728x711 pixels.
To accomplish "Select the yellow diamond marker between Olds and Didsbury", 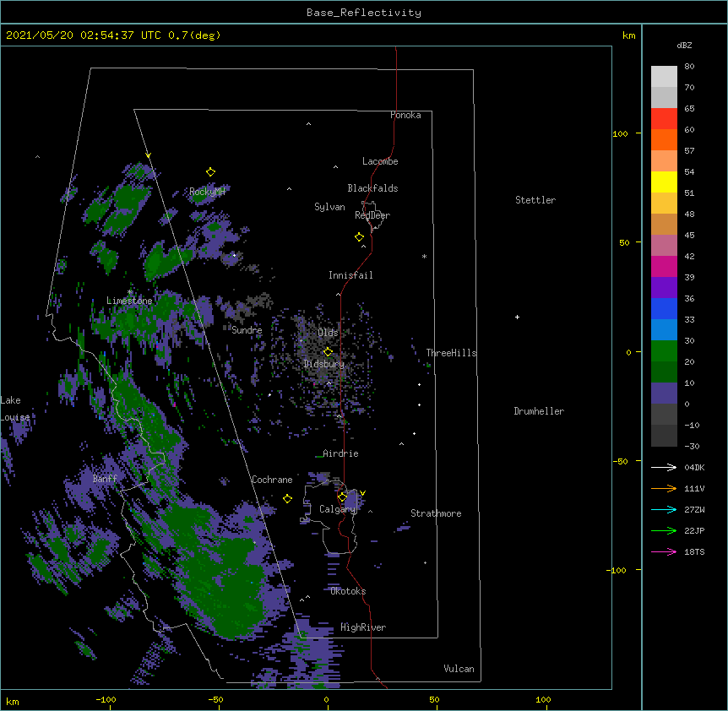I will click(x=328, y=352).
